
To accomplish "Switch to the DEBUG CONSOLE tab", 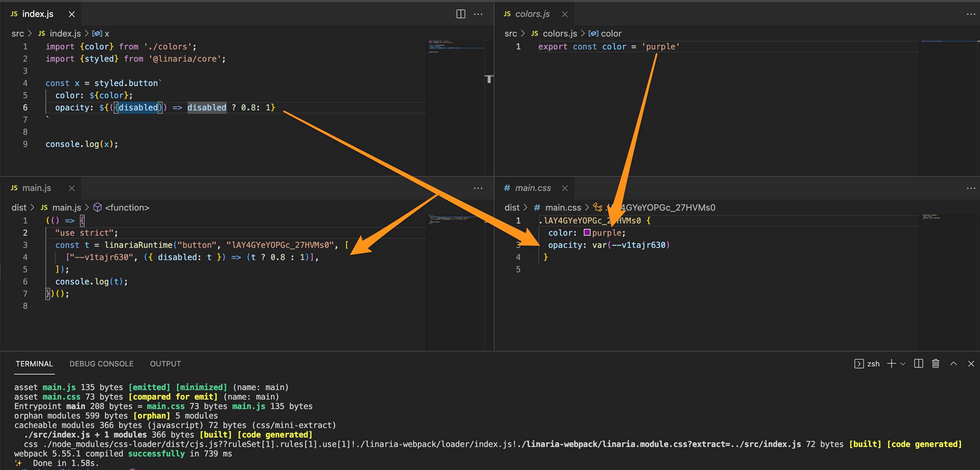I will [101, 363].
